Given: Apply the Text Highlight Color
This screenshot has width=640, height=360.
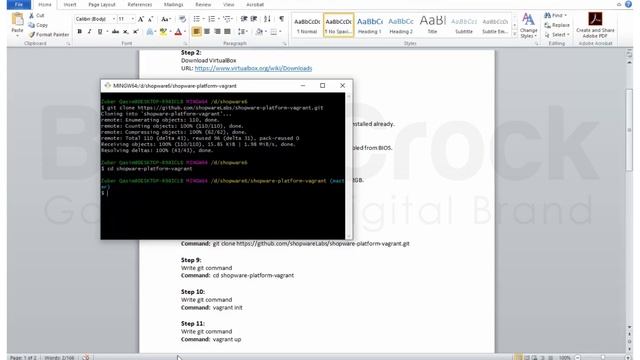Looking at the screenshot, I should 163,32.
